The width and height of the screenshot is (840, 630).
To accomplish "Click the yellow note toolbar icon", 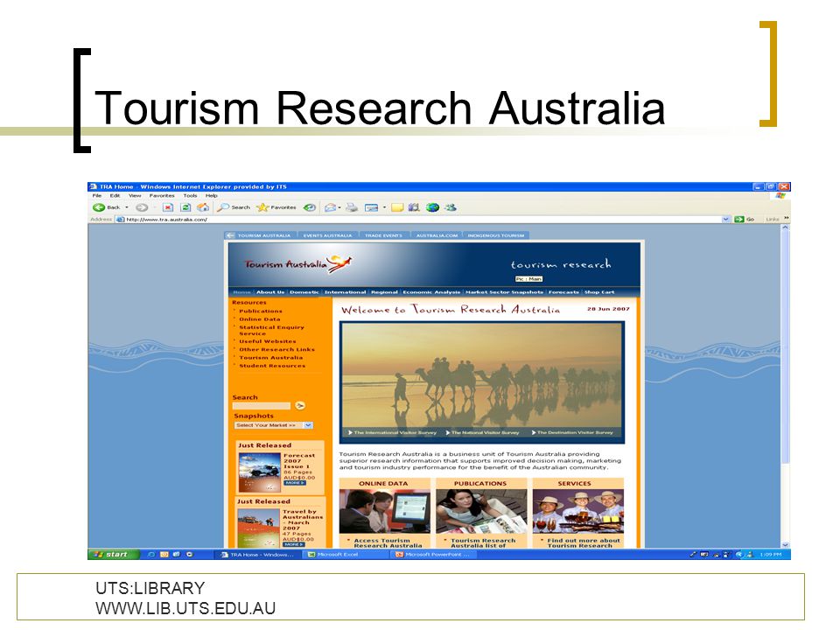I will click(x=397, y=207).
